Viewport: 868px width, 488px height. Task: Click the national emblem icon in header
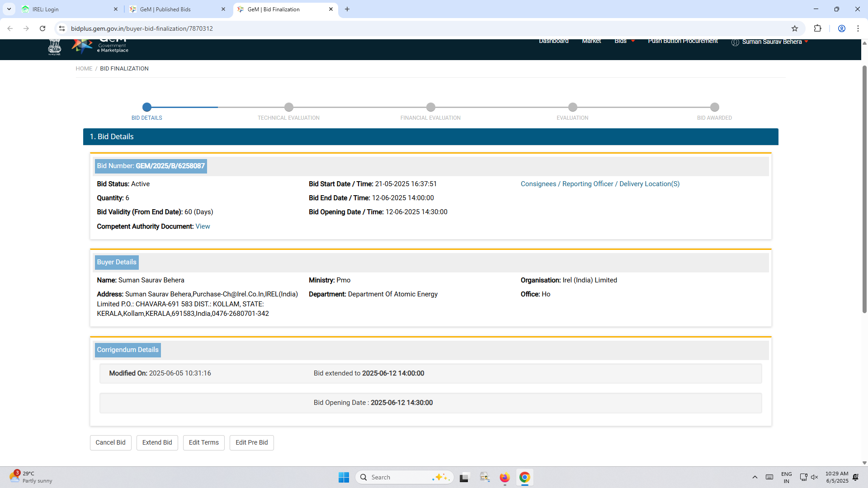55,47
